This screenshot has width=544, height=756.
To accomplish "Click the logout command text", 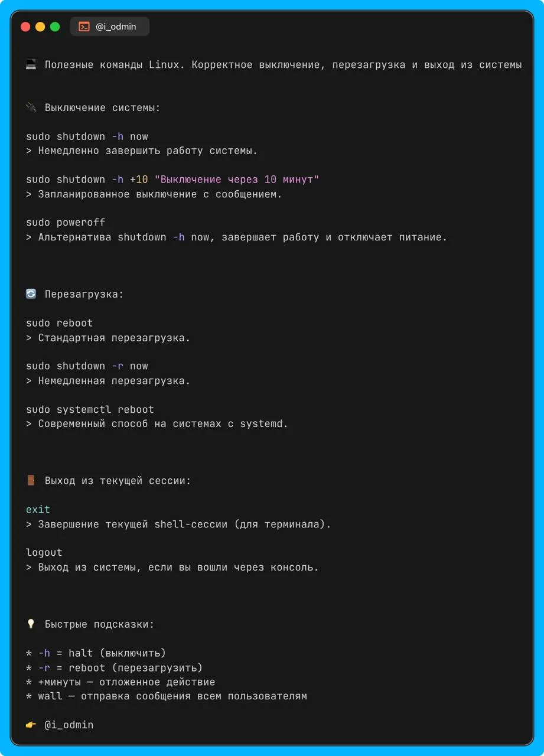I will point(44,553).
